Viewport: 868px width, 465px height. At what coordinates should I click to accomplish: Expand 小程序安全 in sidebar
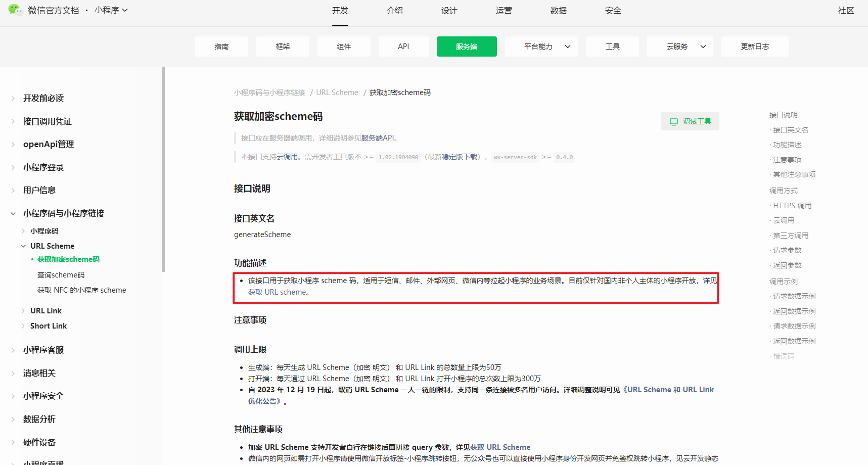click(43, 396)
